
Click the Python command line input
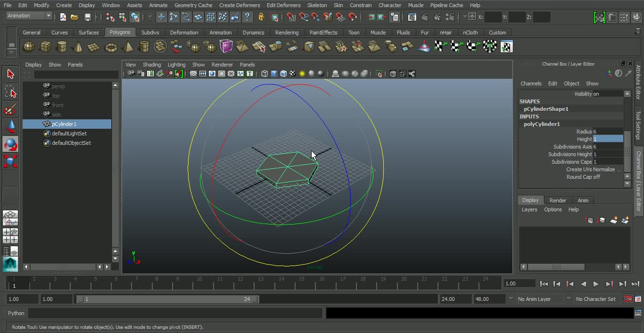click(175, 313)
